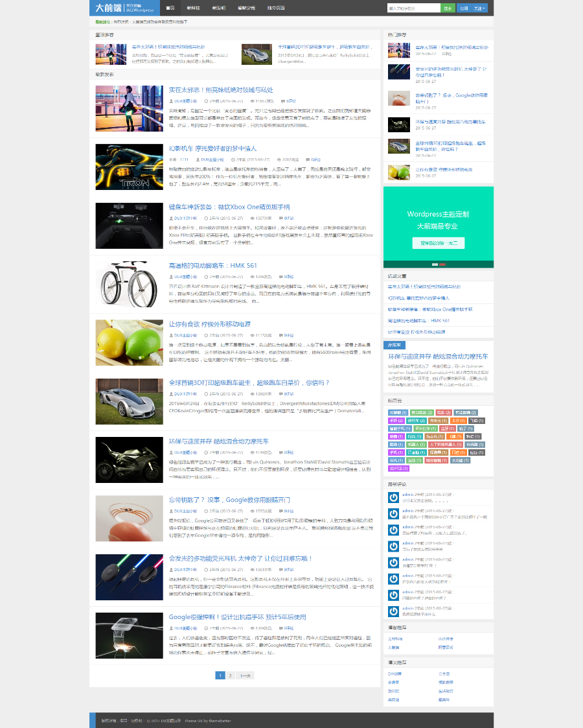Image resolution: width=583 pixels, height=728 pixels.
Task: Click the purple 手环 (2) tag
Action: pyautogui.click(x=396, y=421)
